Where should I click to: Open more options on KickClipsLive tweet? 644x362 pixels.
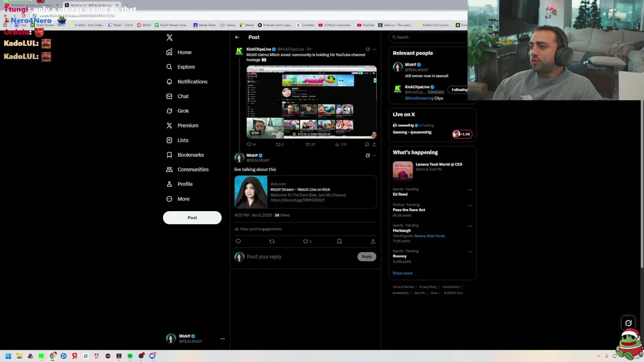(374, 49)
